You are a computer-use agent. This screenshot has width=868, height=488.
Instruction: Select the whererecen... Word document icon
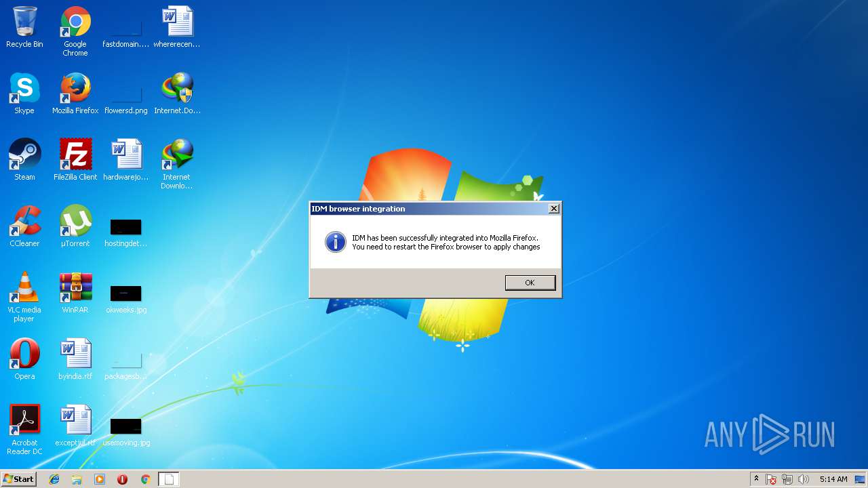click(177, 27)
